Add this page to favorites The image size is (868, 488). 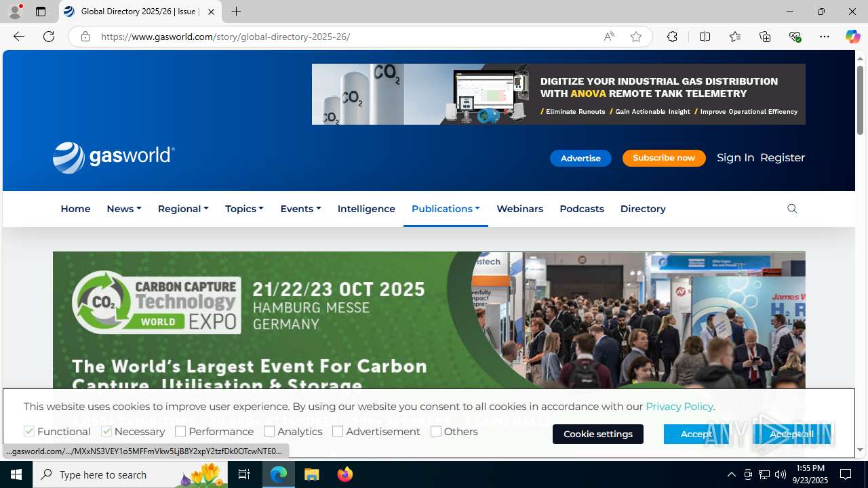click(636, 37)
